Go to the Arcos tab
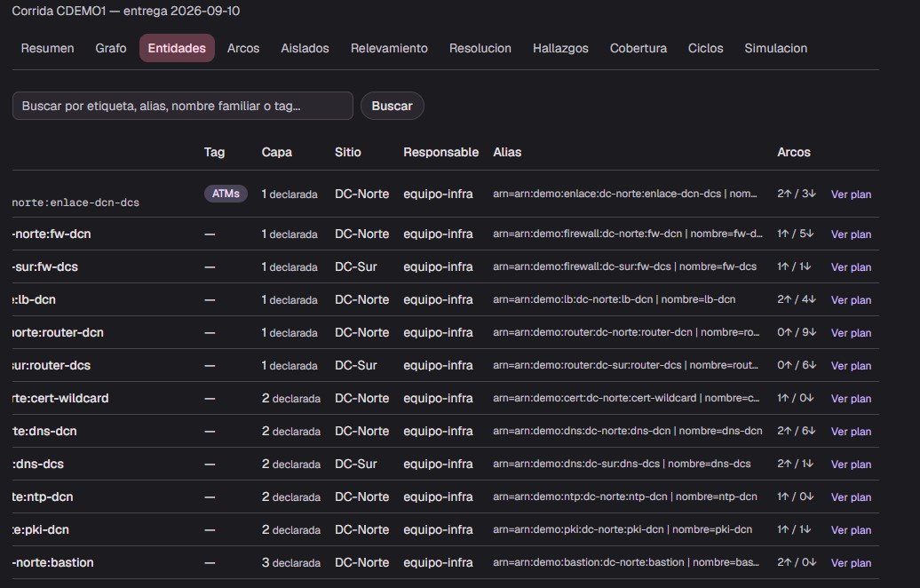The image size is (920, 588). tap(243, 48)
